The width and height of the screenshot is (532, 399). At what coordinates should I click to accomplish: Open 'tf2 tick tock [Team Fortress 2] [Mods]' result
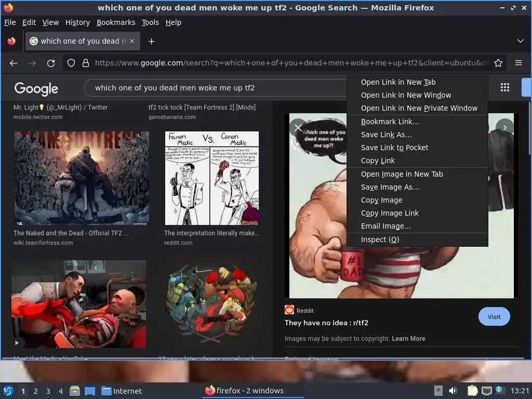[202, 107]
